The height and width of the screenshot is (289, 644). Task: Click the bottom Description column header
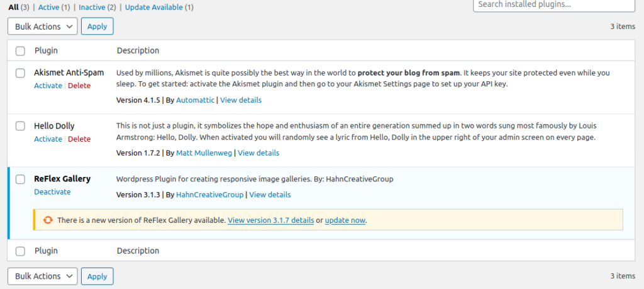click(x=138, y=251)
